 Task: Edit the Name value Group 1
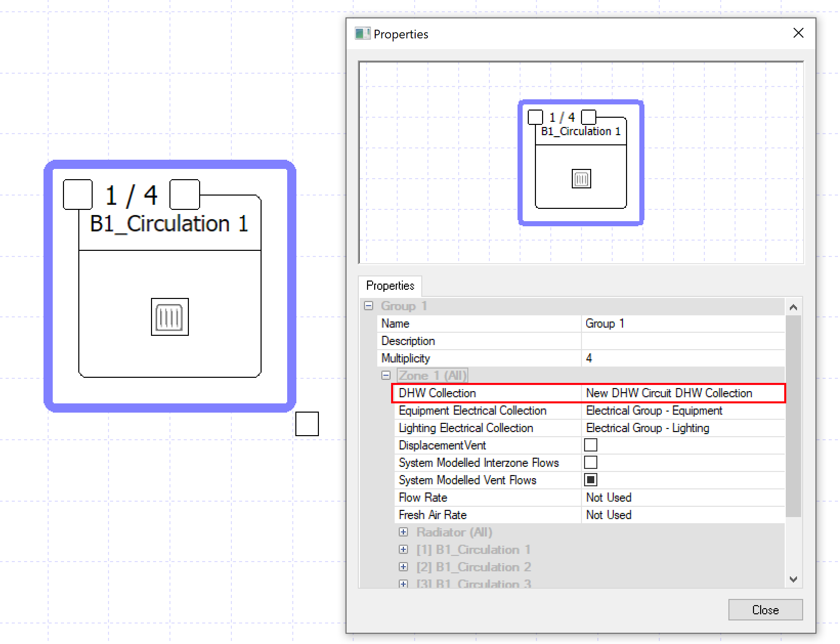click(x=683, y=324)
